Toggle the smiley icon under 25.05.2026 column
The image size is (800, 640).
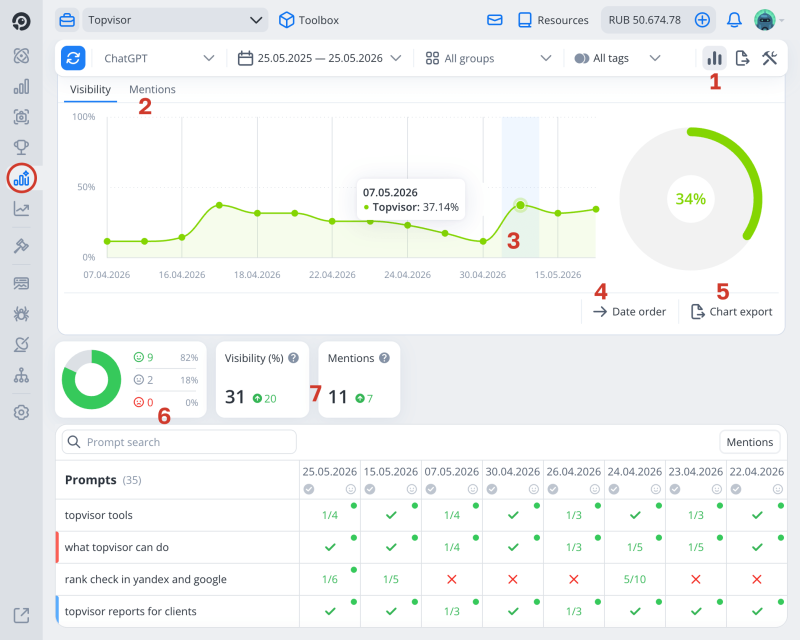[x=351, y=489]
